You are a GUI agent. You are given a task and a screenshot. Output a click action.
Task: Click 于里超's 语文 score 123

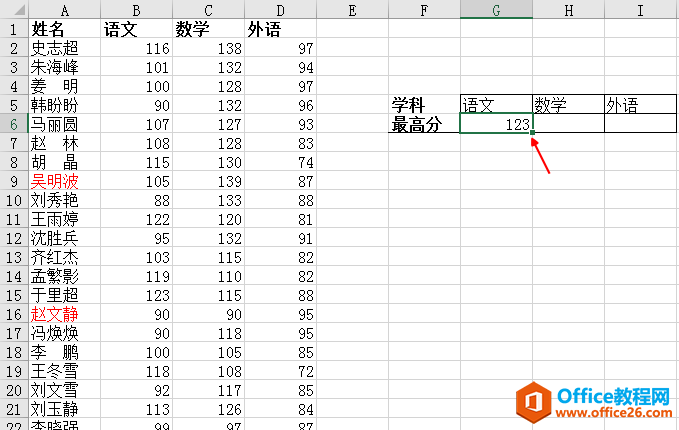pos(157,295)
